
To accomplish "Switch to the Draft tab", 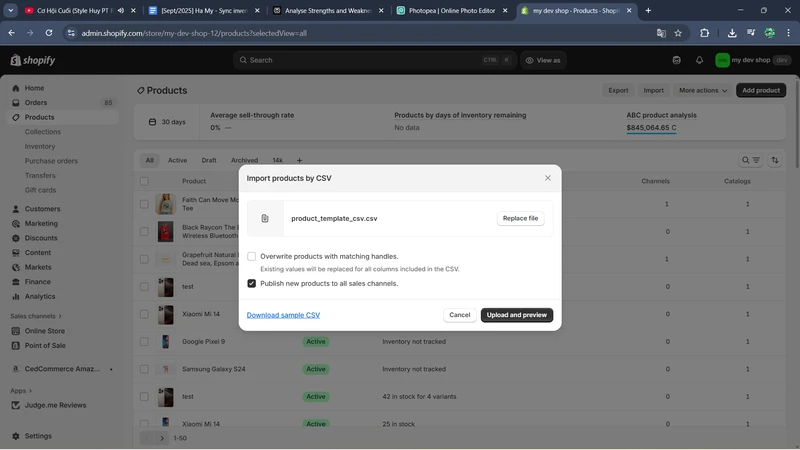I will (x=208, y=160).
